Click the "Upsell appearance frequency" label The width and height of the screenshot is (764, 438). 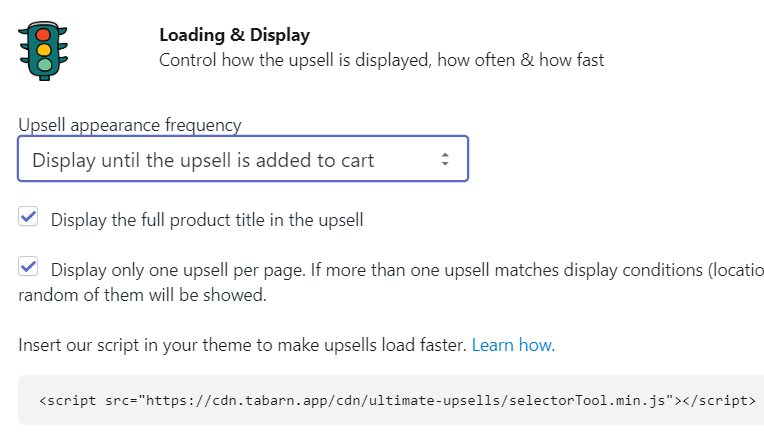tap(129, 125)
